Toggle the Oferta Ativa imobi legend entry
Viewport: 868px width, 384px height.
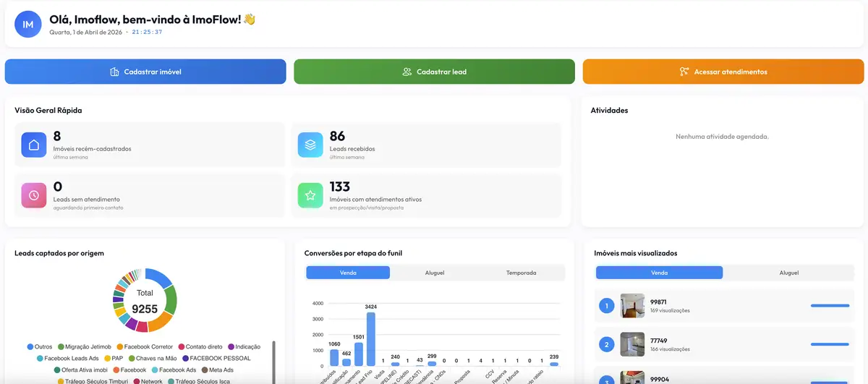click(80, 370)
